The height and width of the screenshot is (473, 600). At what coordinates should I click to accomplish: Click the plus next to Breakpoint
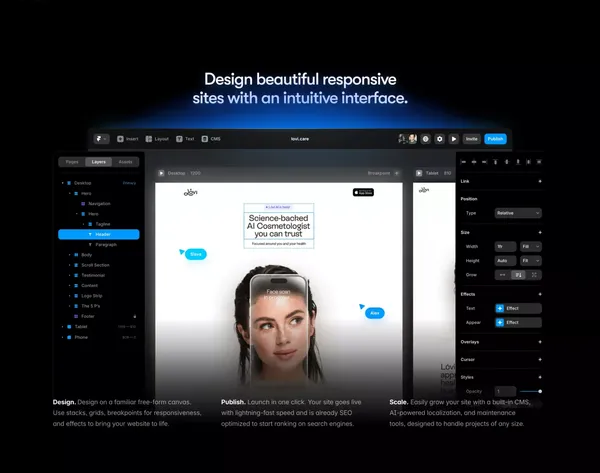click(x=397, y=173)
